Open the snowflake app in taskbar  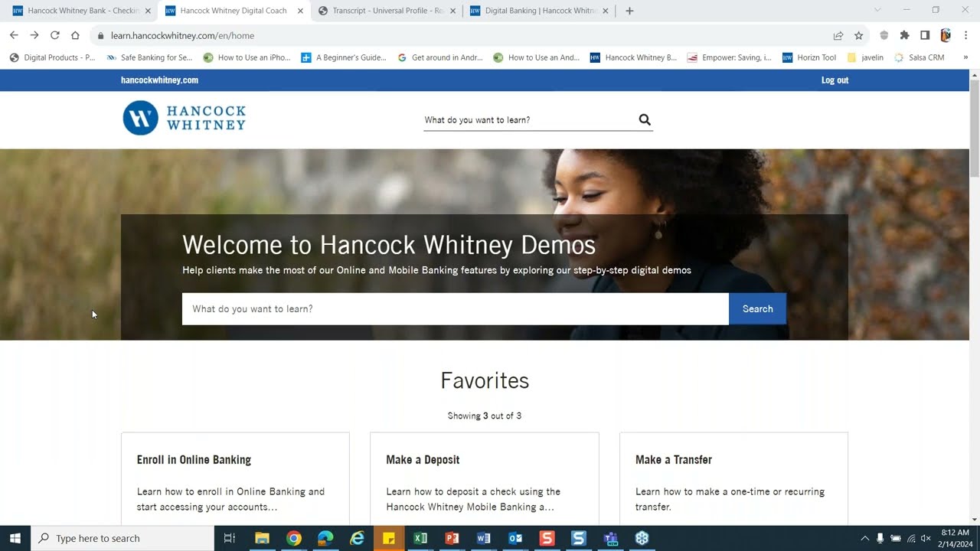coord(642,538)
